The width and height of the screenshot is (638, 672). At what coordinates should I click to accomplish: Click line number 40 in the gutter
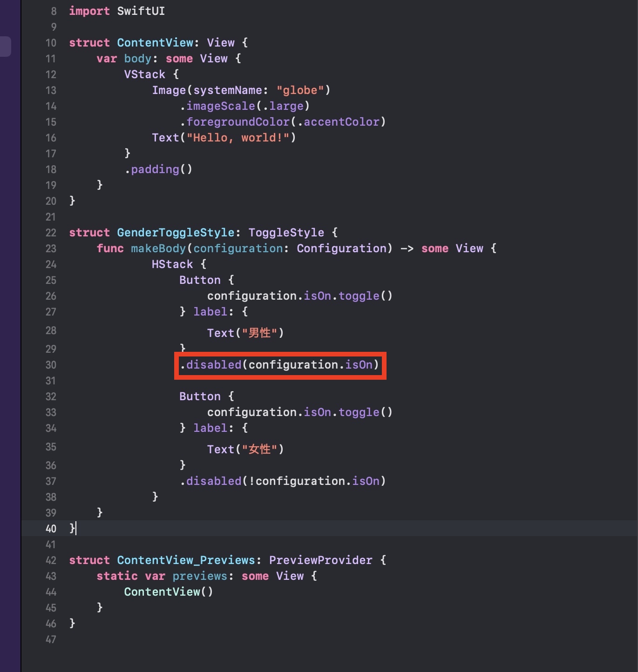pos(51,529)
